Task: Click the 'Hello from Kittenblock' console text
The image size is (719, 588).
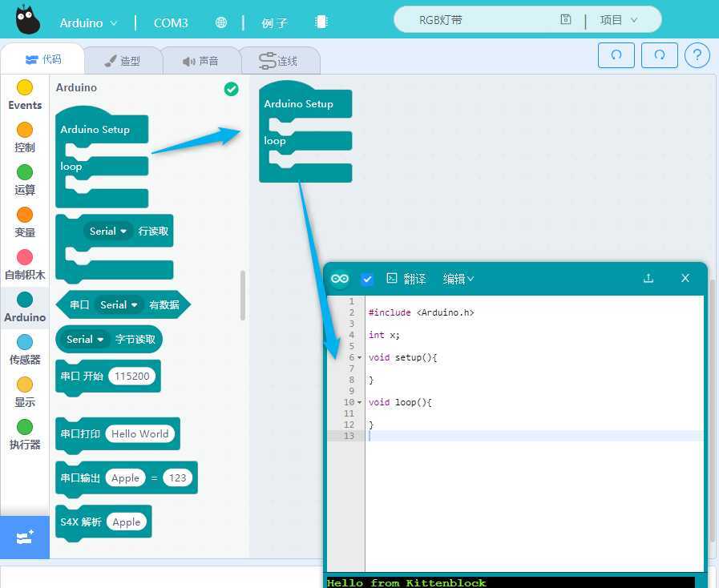Action: tap(406, 583)
